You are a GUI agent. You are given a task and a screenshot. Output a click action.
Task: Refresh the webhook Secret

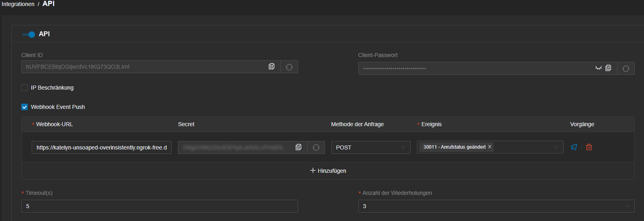tap(316, 147)
